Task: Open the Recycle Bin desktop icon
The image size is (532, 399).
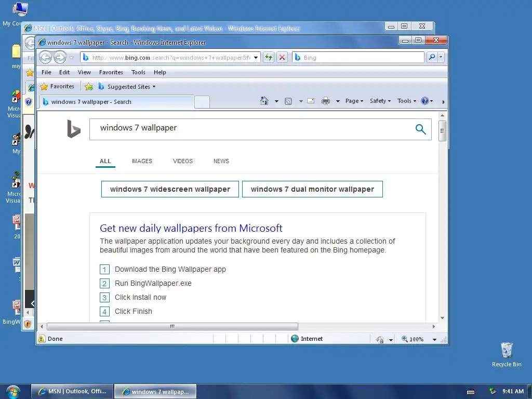Action: click(507, 354)
